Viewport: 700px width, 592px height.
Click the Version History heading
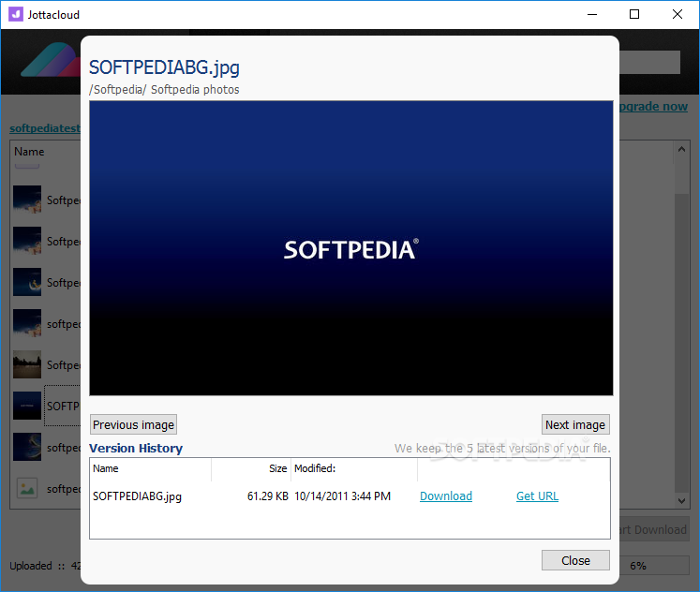point(136,448)
